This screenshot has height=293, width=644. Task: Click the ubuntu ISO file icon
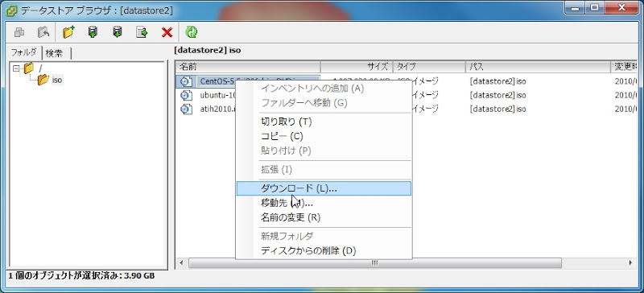click(x=187, y=95)
